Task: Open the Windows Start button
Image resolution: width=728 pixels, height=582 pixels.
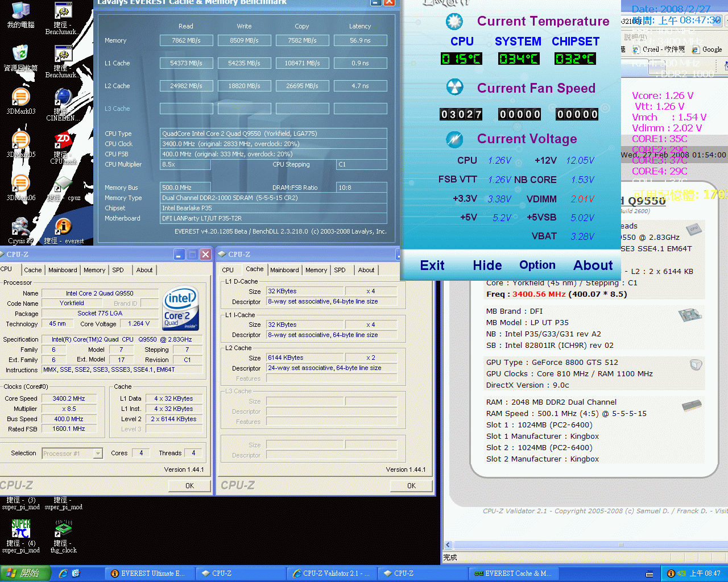Action: [x=24, y=573]
